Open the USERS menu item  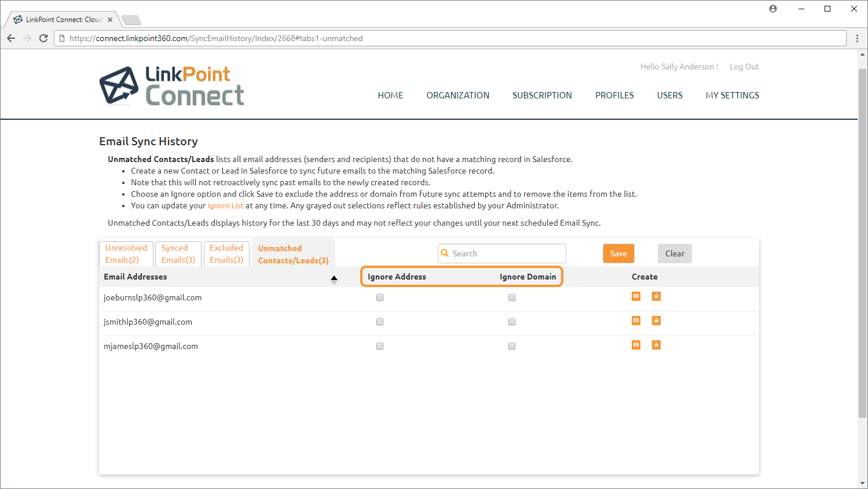670,95
